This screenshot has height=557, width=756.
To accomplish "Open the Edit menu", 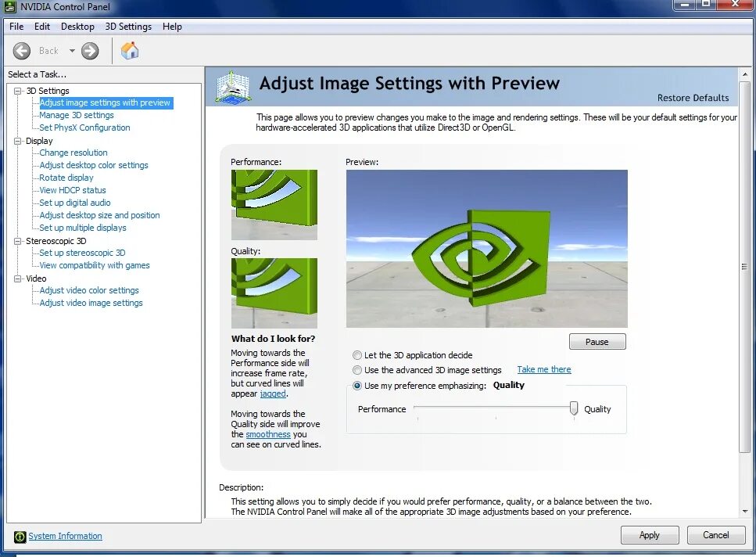I will click(x=42, y=27).
